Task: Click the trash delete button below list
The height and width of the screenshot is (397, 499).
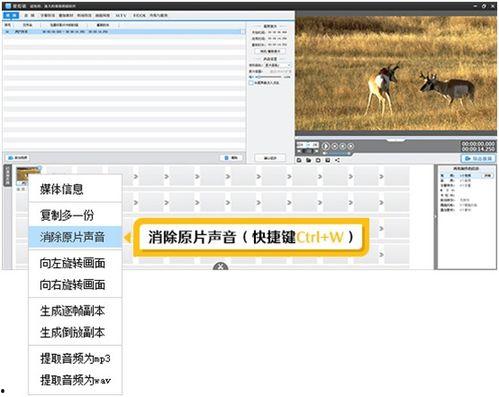Action: (x=232, y=158)
